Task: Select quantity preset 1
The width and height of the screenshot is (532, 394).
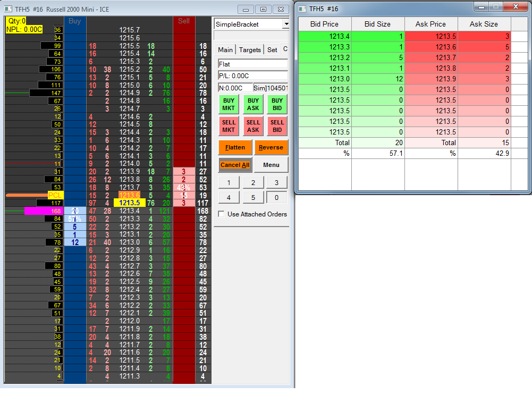Action: (x=229, y=182)
